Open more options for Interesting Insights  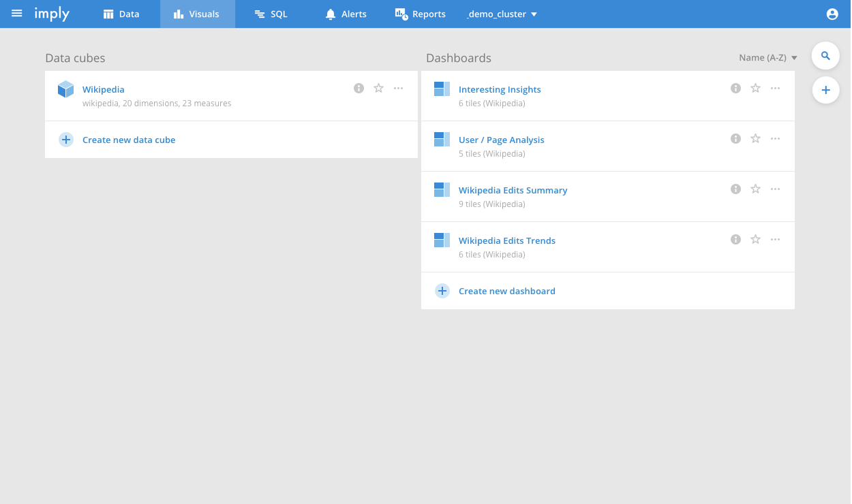point(776,88)
